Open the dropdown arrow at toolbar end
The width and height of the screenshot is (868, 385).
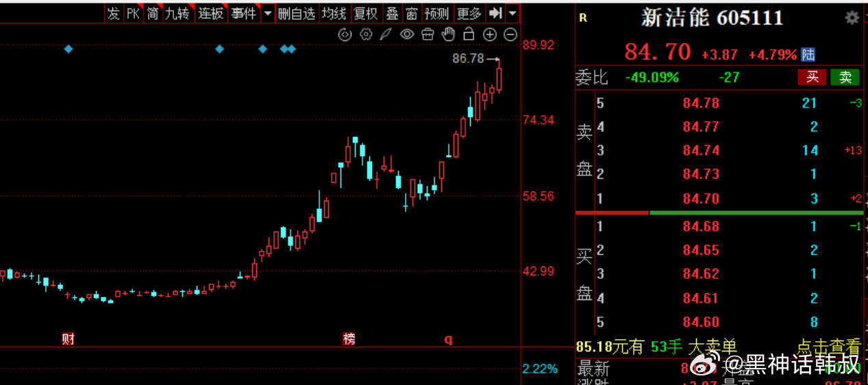tap(512, 13)
